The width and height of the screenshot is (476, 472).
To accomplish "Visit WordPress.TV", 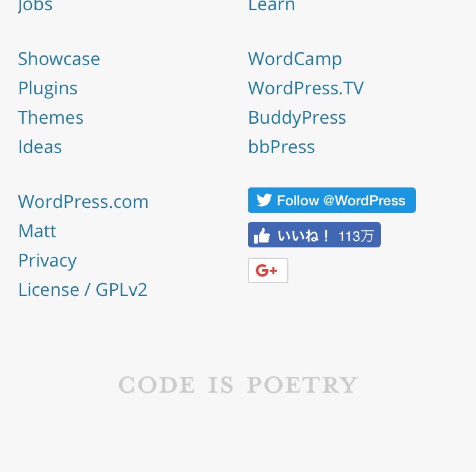I will (x=306, y=88).
